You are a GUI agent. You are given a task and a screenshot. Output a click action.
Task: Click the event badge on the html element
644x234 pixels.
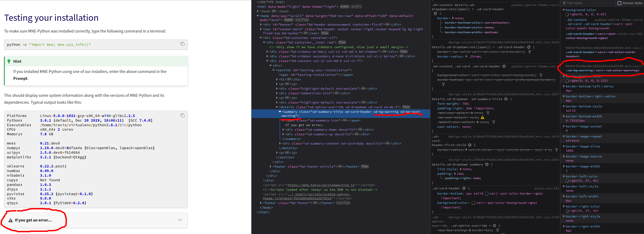click(x=345, y=7)
